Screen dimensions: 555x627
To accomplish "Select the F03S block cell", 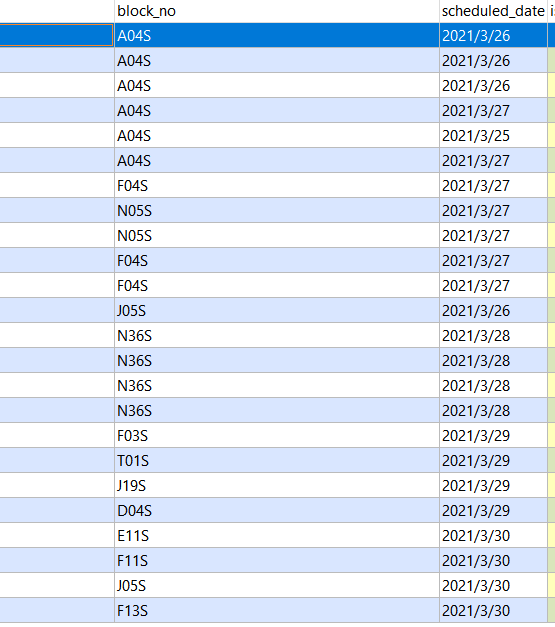I will [277, 435].
